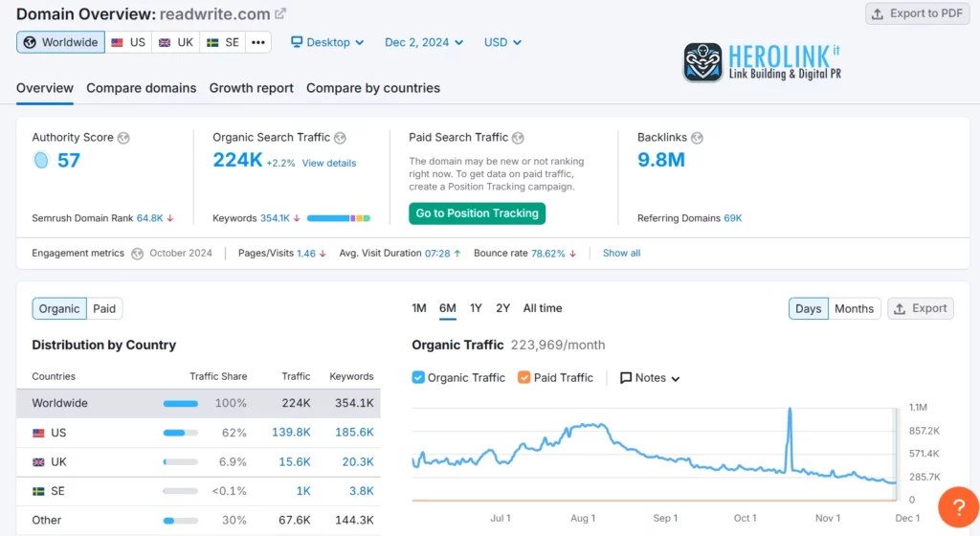
Task: Click the UK flag in country table
Action: (38, 462)
